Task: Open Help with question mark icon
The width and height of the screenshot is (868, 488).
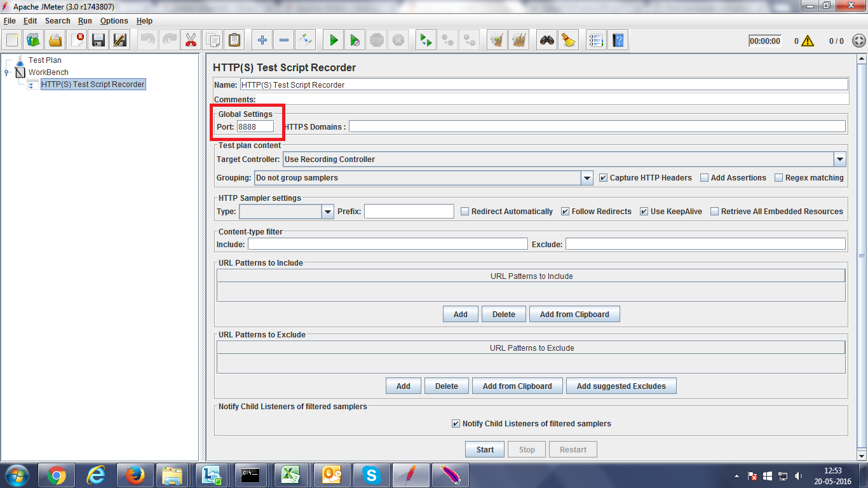Action: 618,41
